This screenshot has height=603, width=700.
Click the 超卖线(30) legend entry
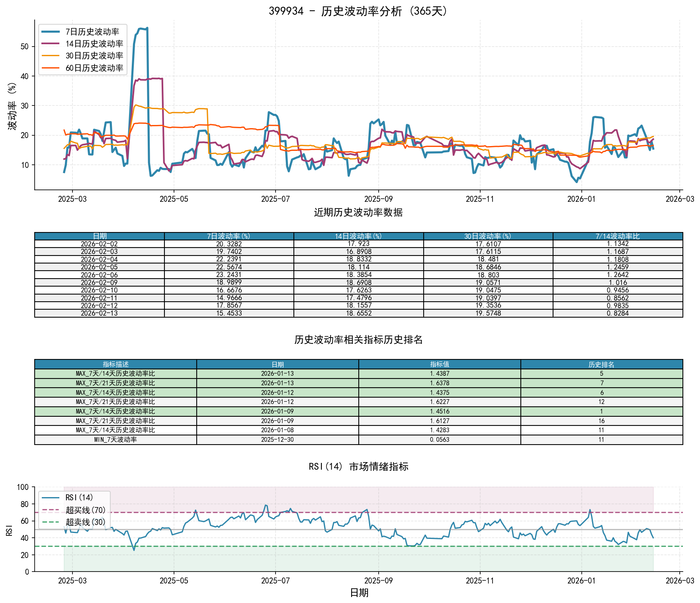pos(85,522)
